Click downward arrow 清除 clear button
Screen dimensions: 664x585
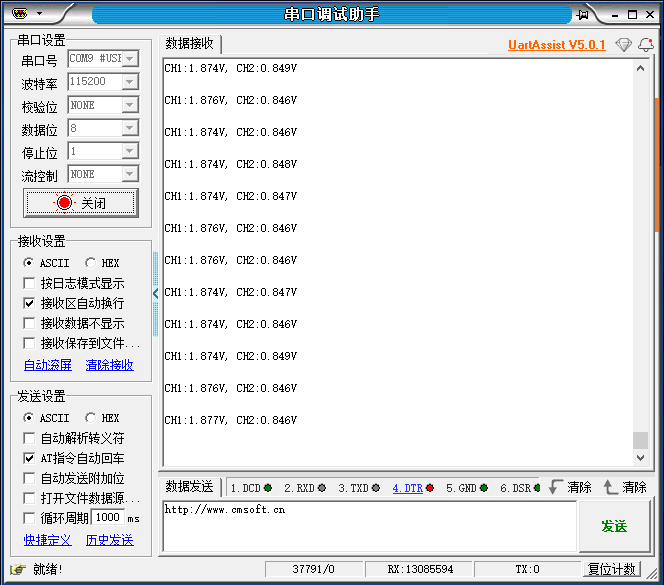coord(570,487)
